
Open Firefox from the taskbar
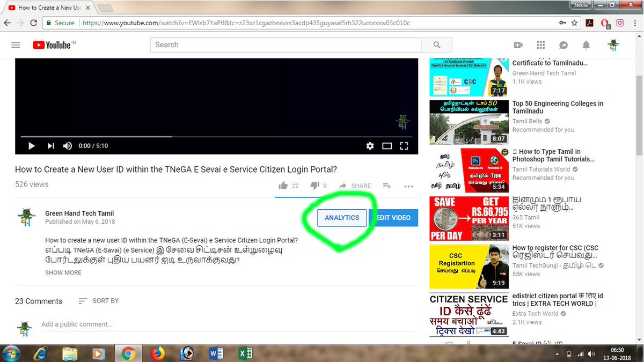tap(158, 353)
